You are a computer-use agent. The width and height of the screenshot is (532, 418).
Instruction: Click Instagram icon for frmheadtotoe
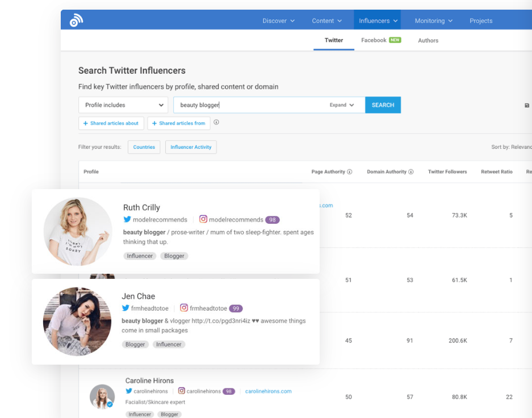pos(183,307)
